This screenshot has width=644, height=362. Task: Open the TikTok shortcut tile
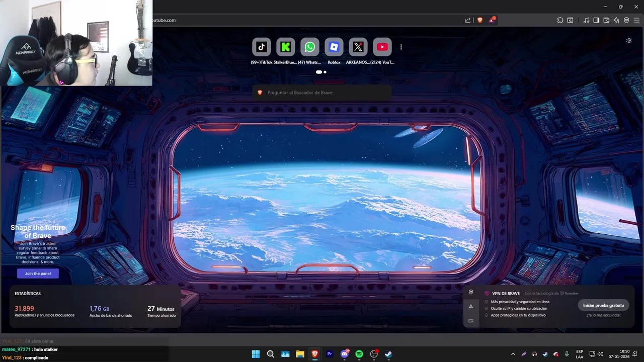click(262, 47)
